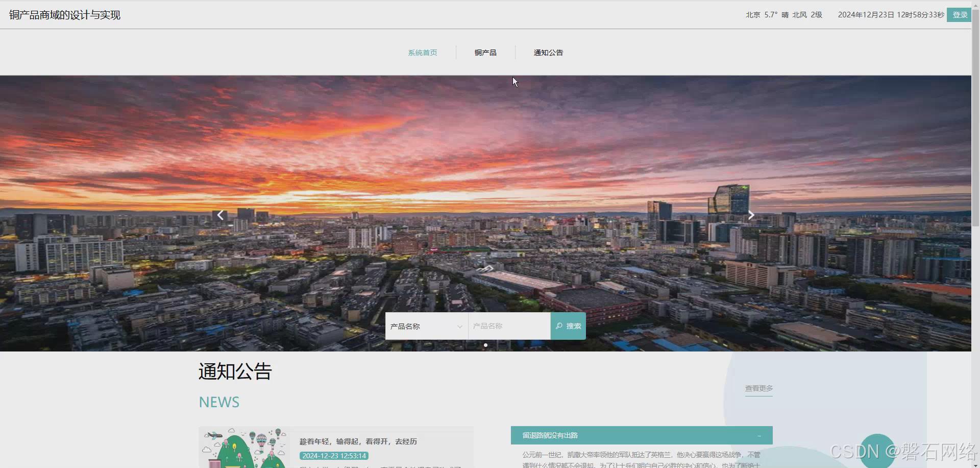Screen dimensions: 980x468
Task: Open article 趁着年轻，输得起，看得开，去经历
Action: click(358, 441)
